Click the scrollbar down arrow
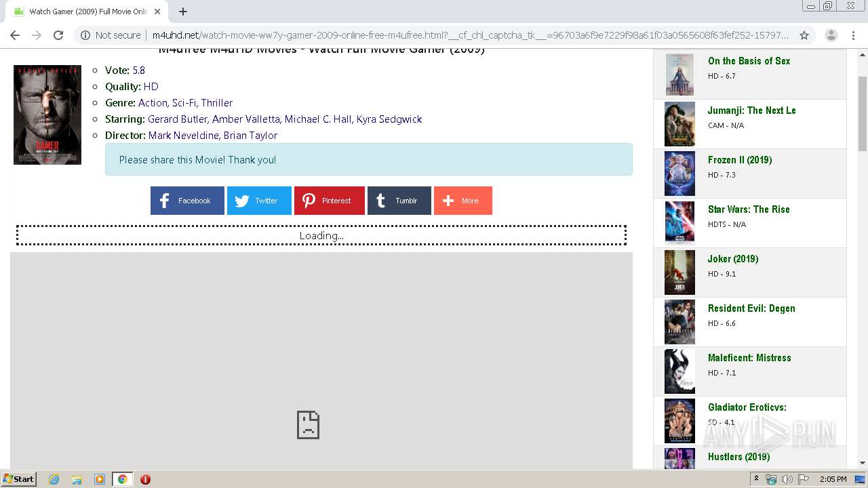Viewport: 868px width, 488px height. [863, 463]
